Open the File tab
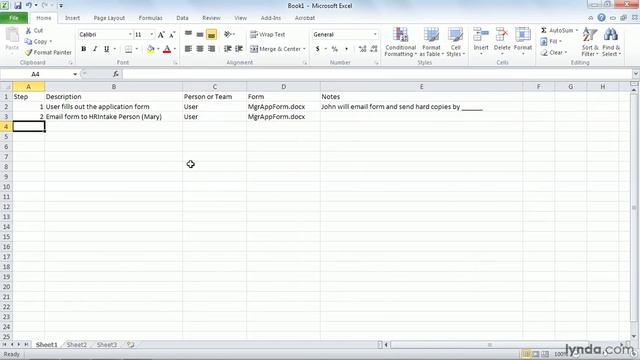 (x=14, y=18)
